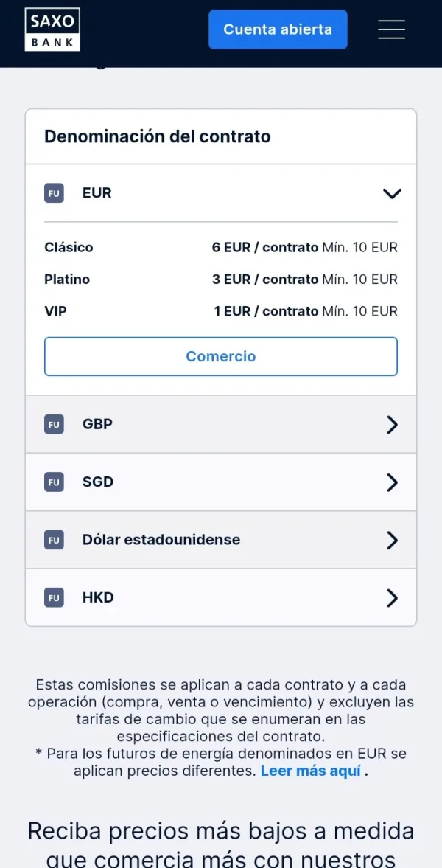442x868 pixels.
Task: Select the SGD denomination label
Action: tap(98, 482)
